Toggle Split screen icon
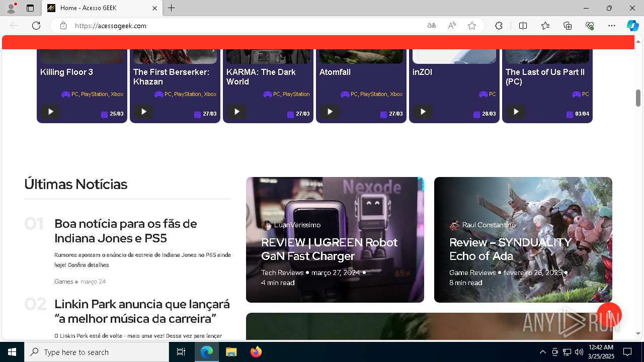The image size is (644, 362). [523, 26]
